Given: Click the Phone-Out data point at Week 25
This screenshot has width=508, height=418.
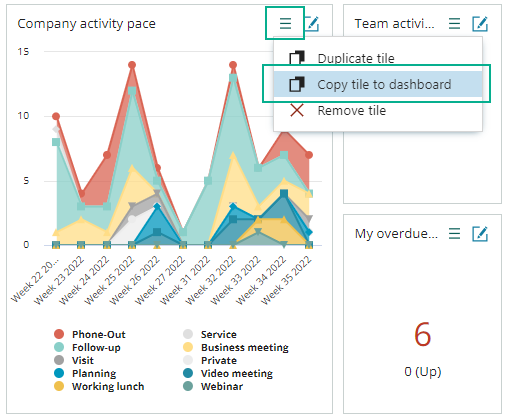Looking at the screenshot, I should pyautogui.click(x=132, y=65).
